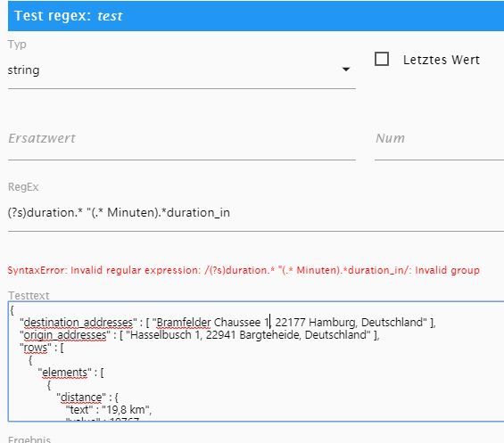Open the Typ dropdown arrow
Image resolution: width=504 pixels, height=443 pixels.
pos(346,69)
